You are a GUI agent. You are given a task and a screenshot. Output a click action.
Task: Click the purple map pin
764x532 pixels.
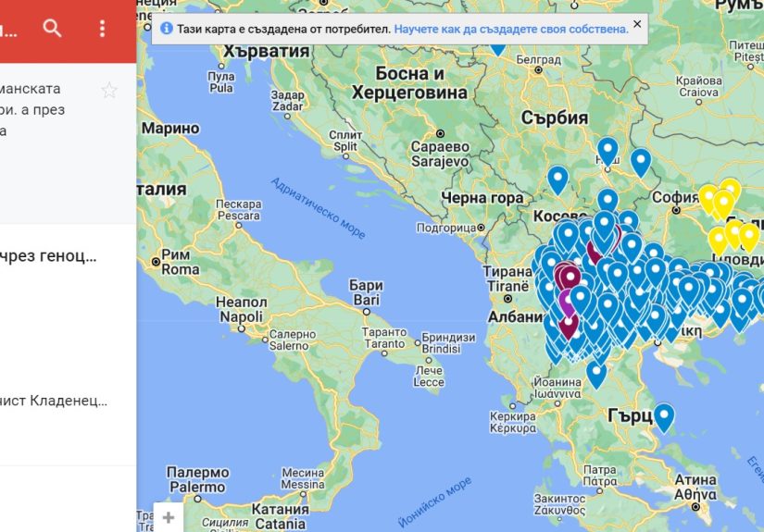click(567, 301)
